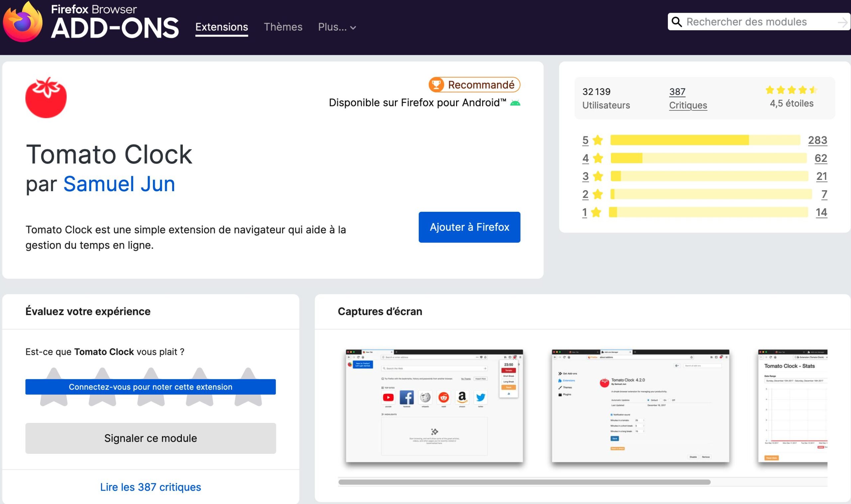
Task: Filter reviews by the 2-star rating link
Action: 593,194
